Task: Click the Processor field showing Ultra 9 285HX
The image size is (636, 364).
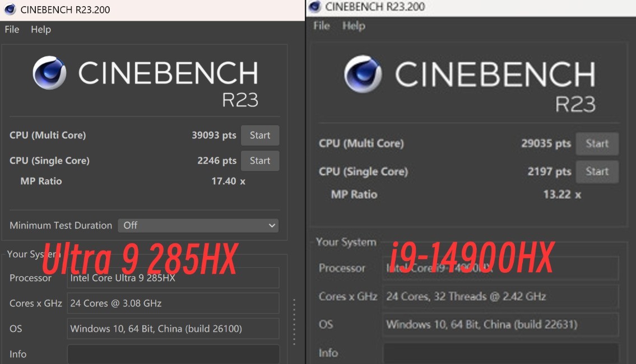Action: (173, 278)
